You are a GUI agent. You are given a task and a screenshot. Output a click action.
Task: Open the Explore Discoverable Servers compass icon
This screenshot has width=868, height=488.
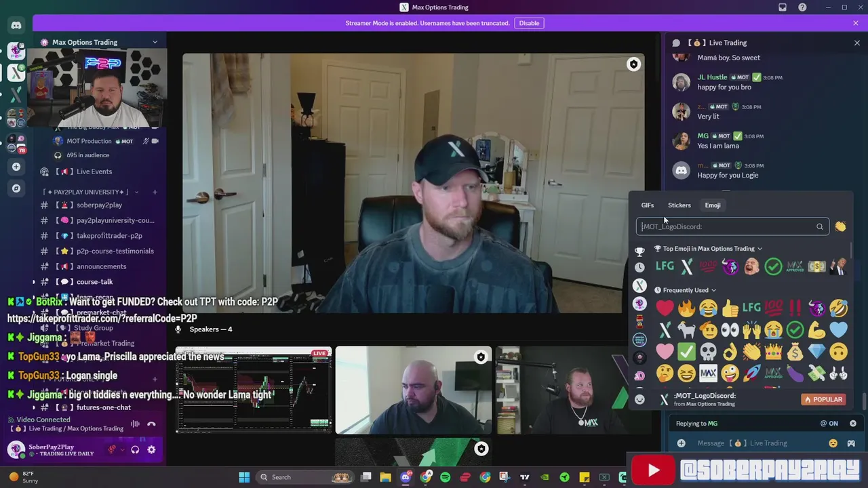click(16, 188)
